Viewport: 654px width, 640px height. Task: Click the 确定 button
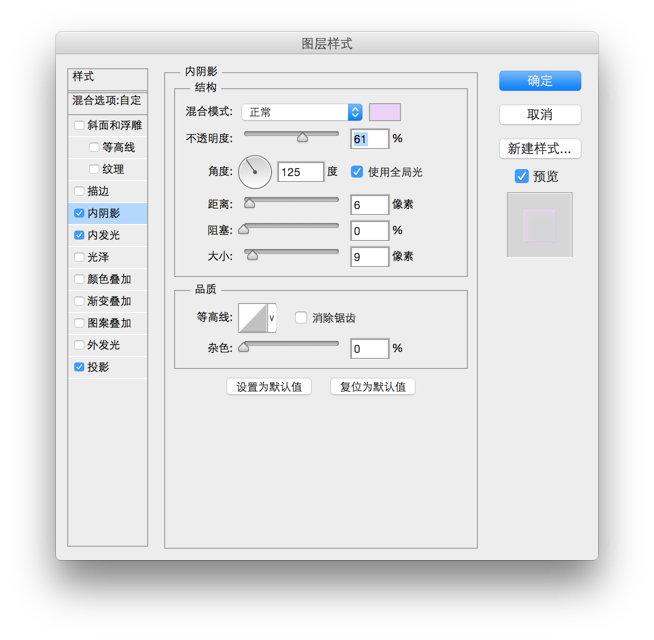coord(540,81)
